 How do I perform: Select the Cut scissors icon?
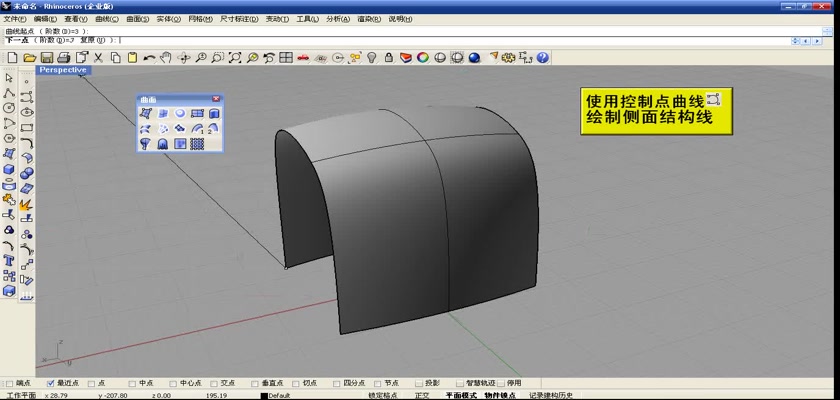tap(99, 58)
